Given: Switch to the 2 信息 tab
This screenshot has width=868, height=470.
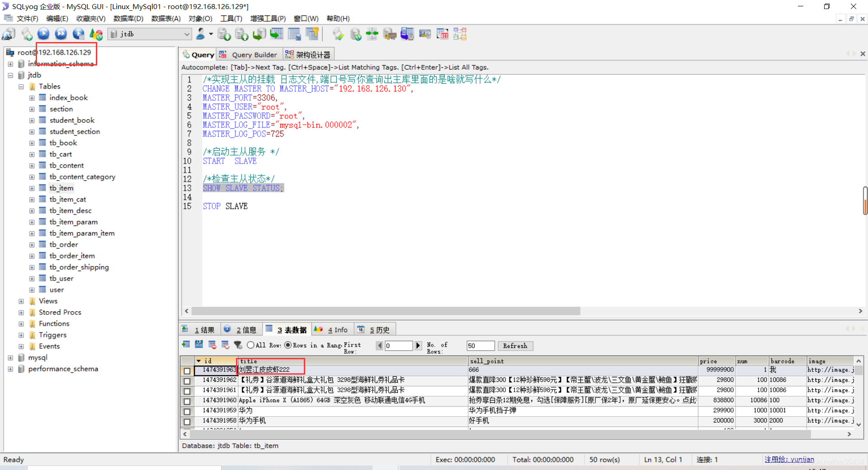Looking at the screenshot, I should pyautogui.click(x=241, y=329).
